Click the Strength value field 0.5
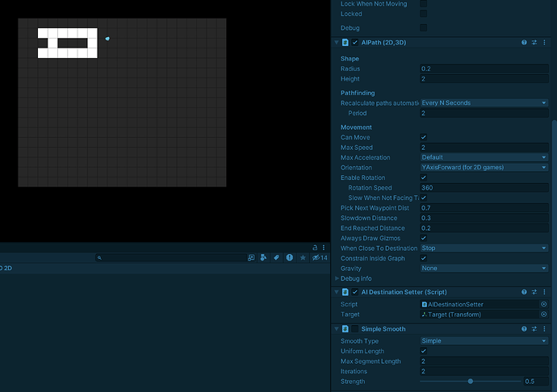This screenshot has height=392, width=557. (536, 382)
